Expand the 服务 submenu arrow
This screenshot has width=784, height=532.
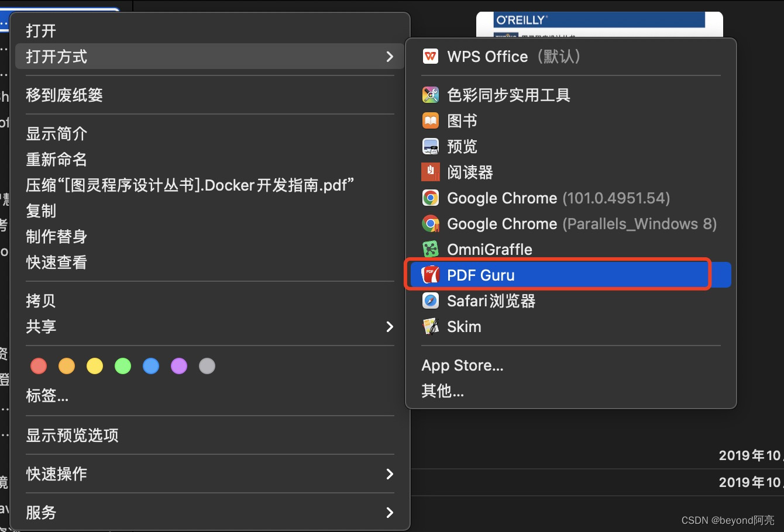coord(390,512)
